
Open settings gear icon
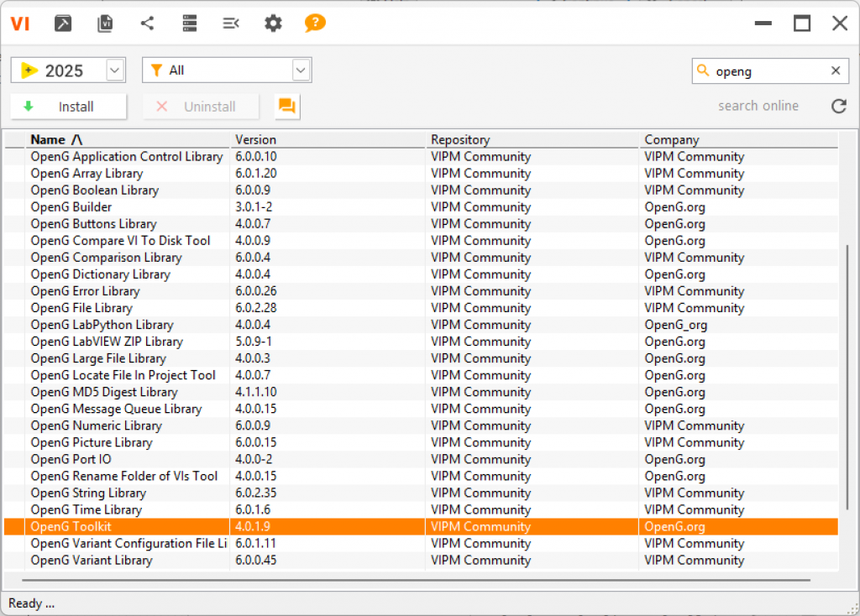(x=273, y=23)
